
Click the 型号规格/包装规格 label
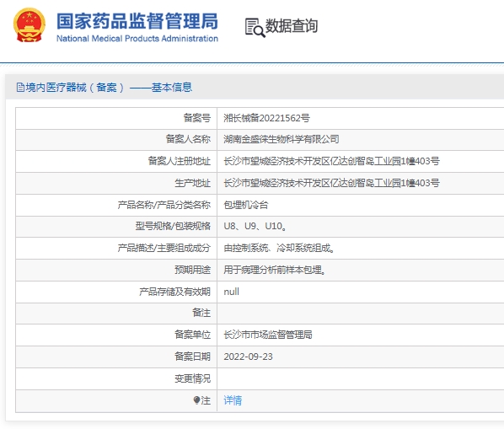tap(173, 226)
